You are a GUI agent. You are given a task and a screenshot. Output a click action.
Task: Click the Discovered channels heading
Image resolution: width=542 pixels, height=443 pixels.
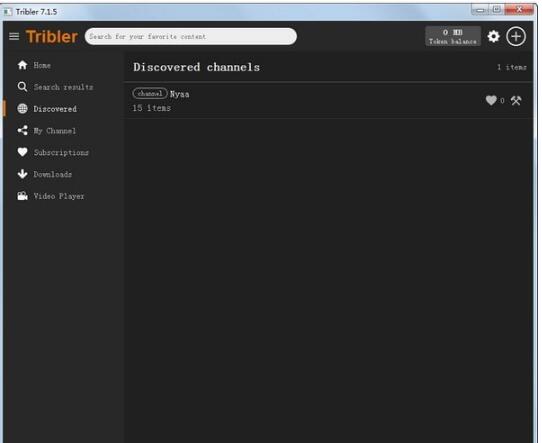(x=196, y=67)
